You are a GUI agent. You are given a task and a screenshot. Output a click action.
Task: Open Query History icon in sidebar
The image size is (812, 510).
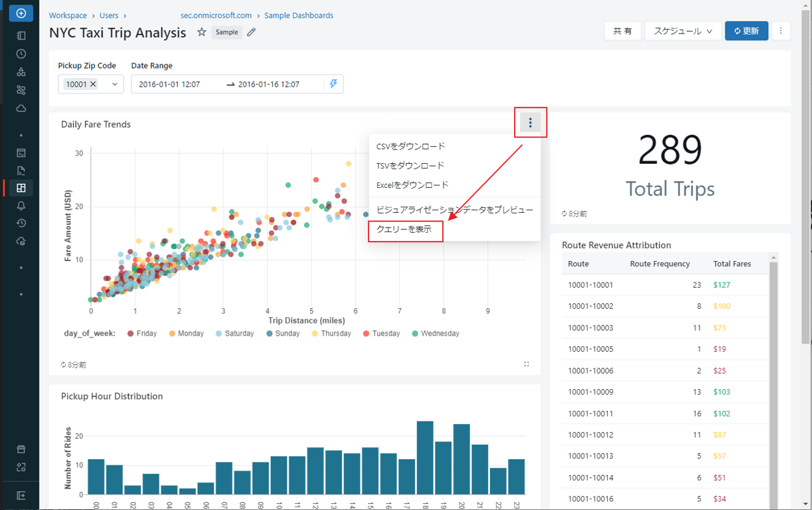(21, 223)
